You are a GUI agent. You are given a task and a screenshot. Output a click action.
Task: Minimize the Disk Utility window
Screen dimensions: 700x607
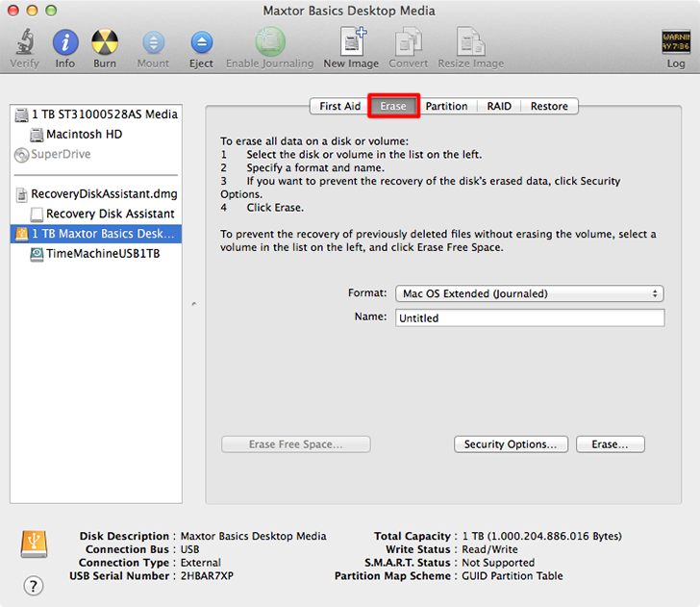click(32, 11)
